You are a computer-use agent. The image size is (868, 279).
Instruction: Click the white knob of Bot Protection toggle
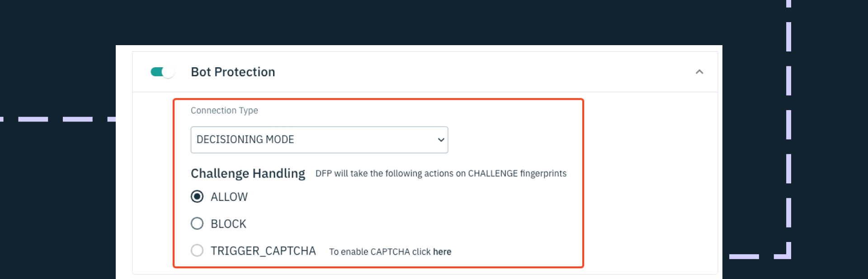point(169,72)
